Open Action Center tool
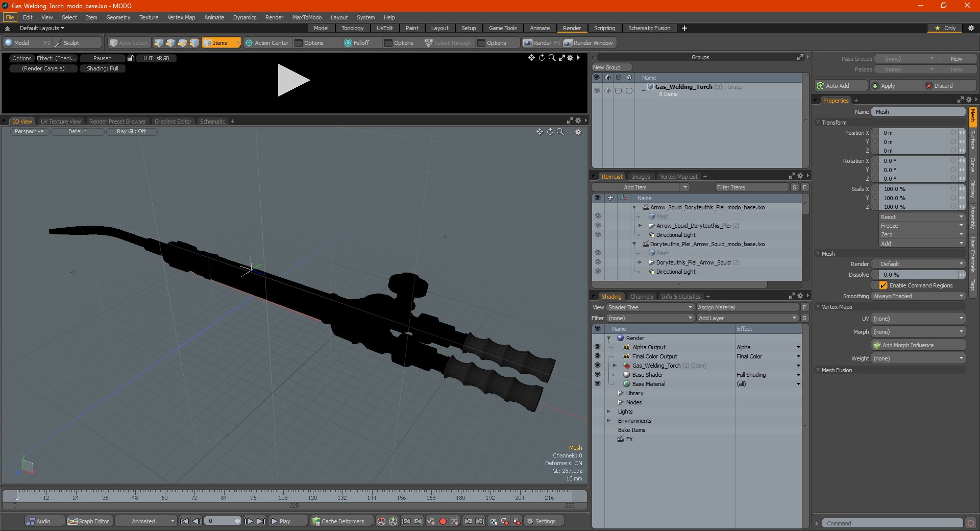 click(x=267, y=43)
